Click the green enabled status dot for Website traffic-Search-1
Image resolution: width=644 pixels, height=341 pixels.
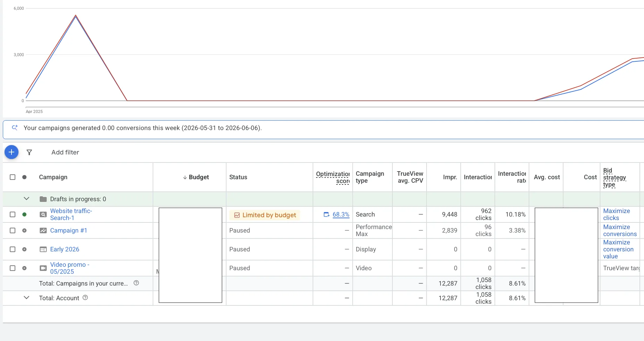click(24, 214)
